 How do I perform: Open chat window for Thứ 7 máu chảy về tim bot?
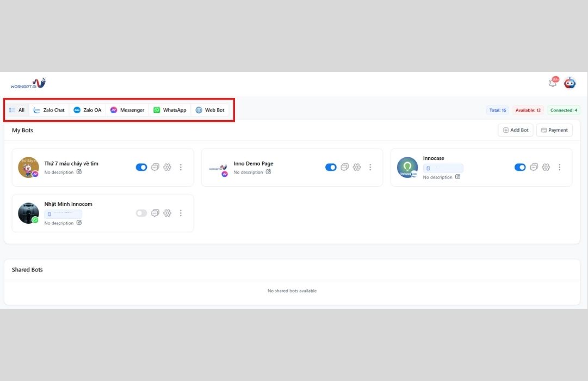(x=155, y=167)
